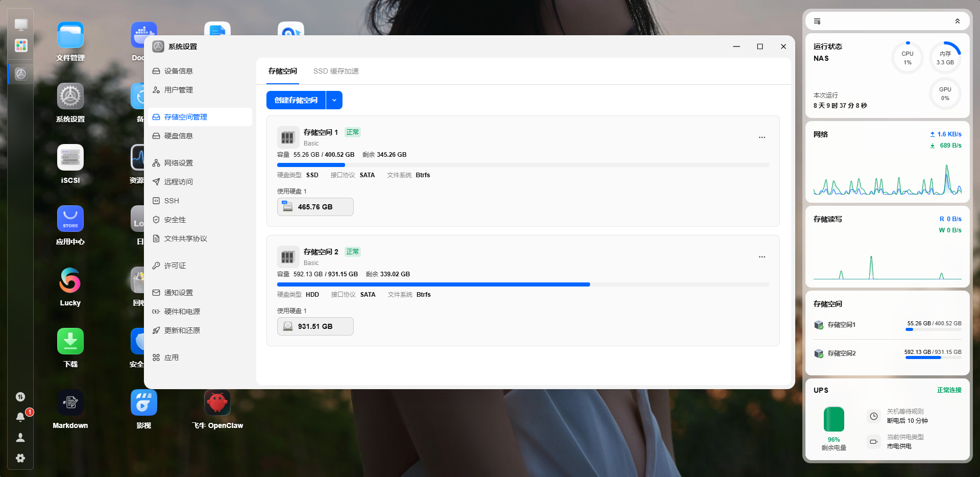Open 更新和还原 settings section
The width and height of the screenshot is (980, 477).
200,330
